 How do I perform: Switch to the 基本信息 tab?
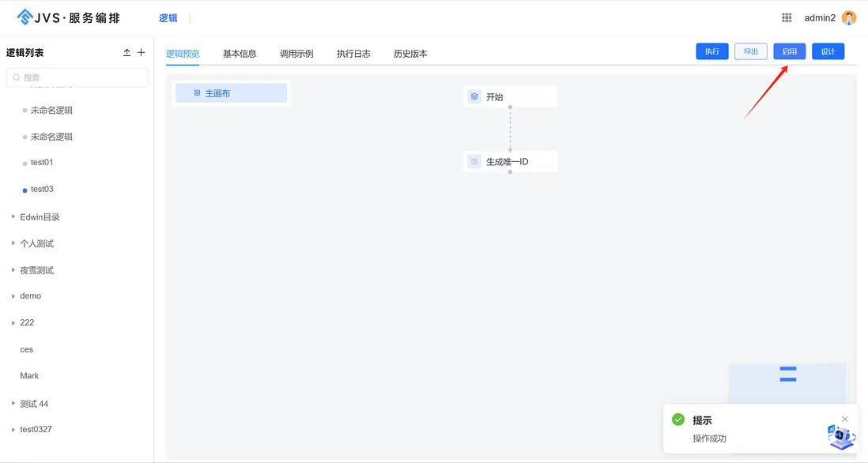(240, 54)
